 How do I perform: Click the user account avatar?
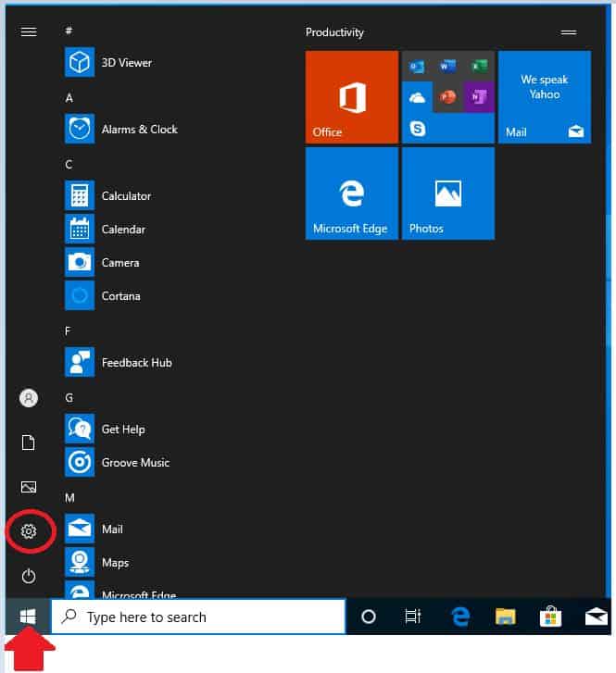pyautogui.click(x=29, y=398)
